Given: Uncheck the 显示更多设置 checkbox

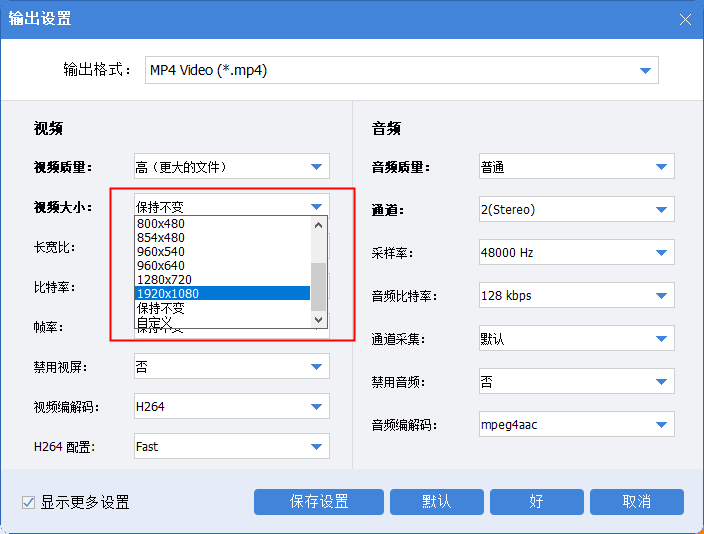Looking at the screenshot, I should [x=28, y=502].
